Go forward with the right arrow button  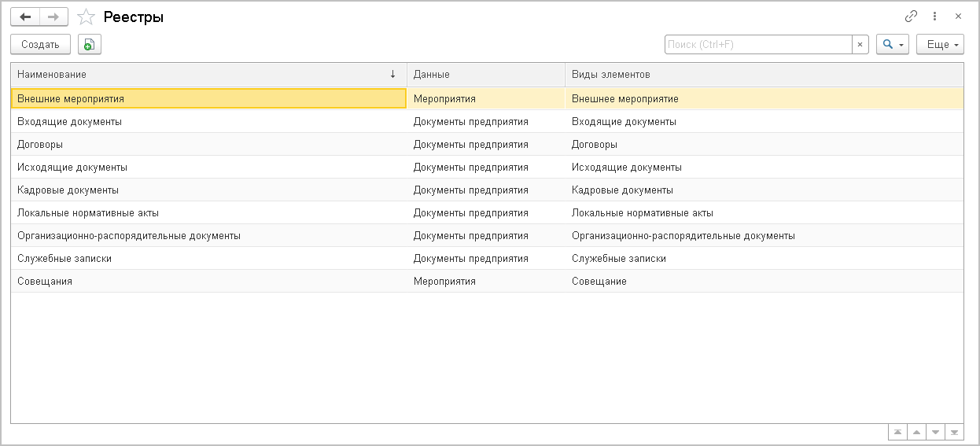[53, 17]
